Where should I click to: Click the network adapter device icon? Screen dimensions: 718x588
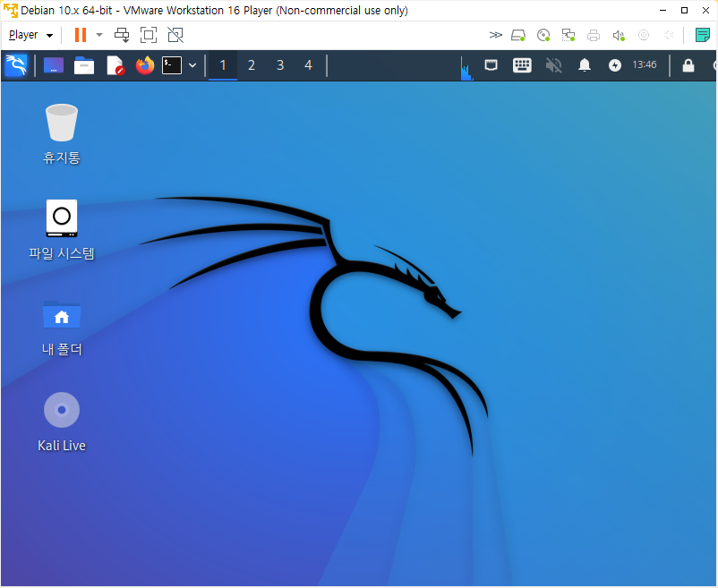pyautogui.click(x=568, y=35)
